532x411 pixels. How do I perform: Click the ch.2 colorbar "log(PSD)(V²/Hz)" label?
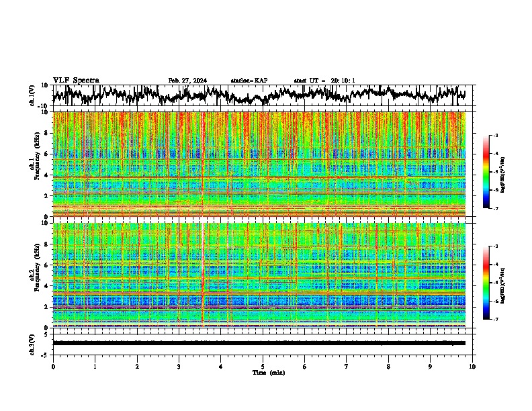tap(502, 286)
